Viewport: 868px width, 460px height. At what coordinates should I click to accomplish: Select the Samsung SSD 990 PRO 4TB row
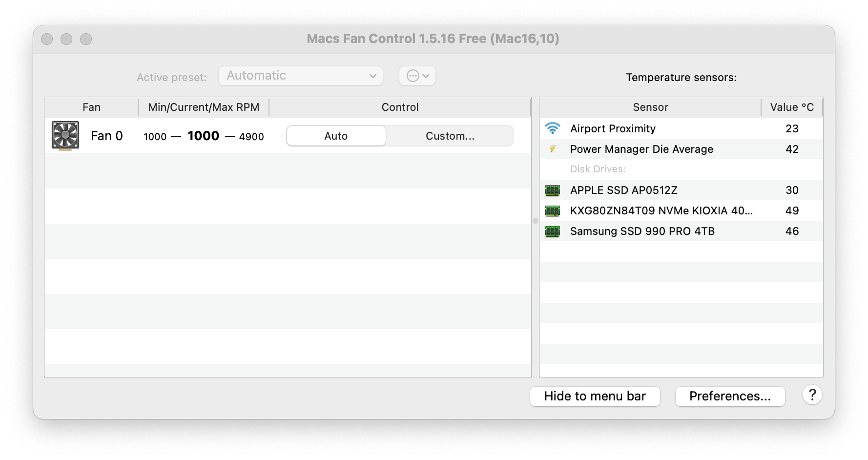(642, 231)
